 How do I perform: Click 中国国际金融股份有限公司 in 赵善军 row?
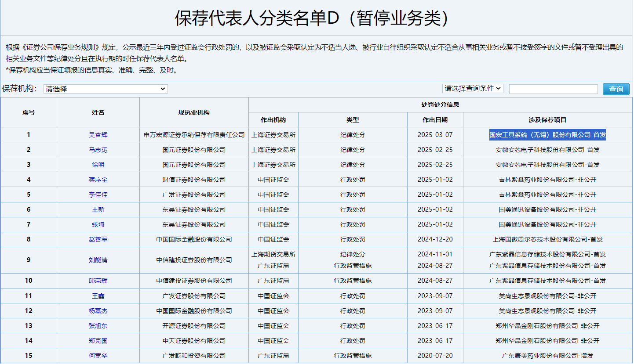point(194,239)
